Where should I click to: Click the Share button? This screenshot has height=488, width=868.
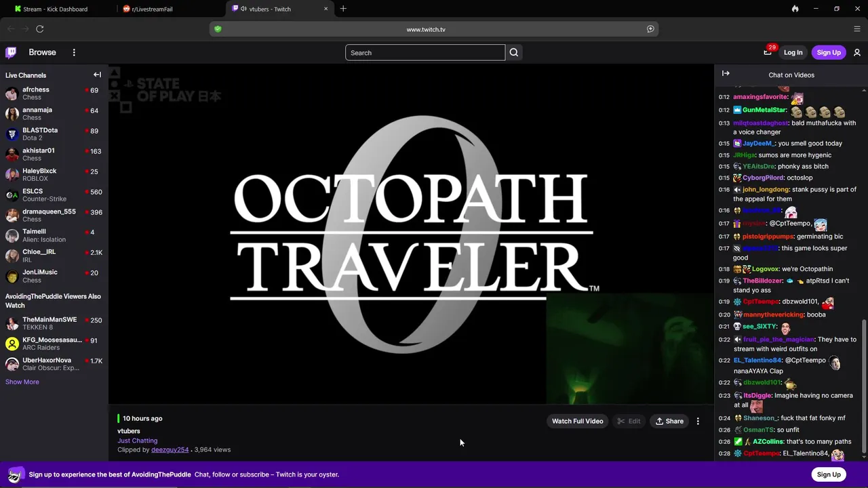(669, 421)
